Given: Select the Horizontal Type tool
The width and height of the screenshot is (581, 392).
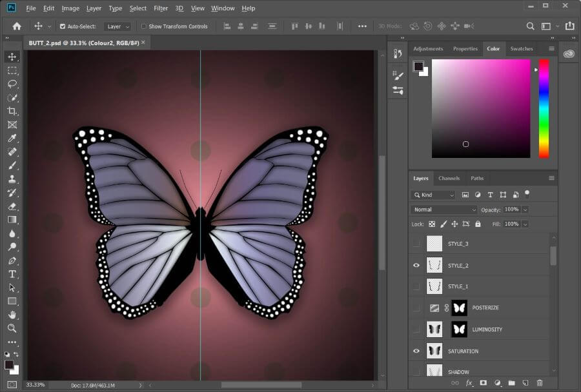Looking at the screenshot, I should [12, 274].
